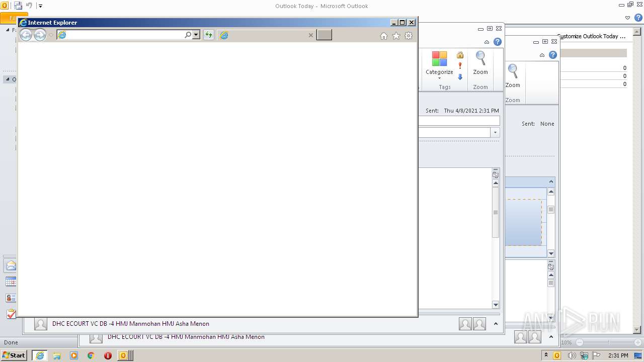The image size is (644, 362).
Task: Open the Customize Quick Access Toolbar dropdown
Action: tap(41, 7)
